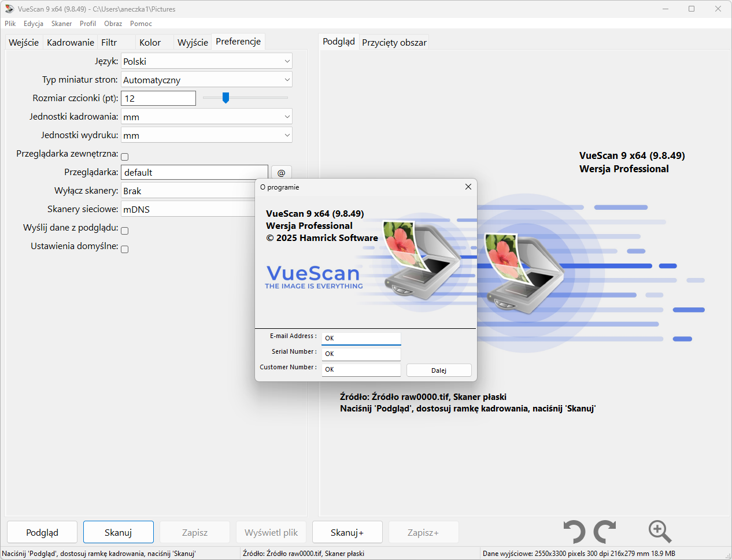Minimize the VueScan window
The height and width of the screenshot is (560, 732).
[666, 9]
